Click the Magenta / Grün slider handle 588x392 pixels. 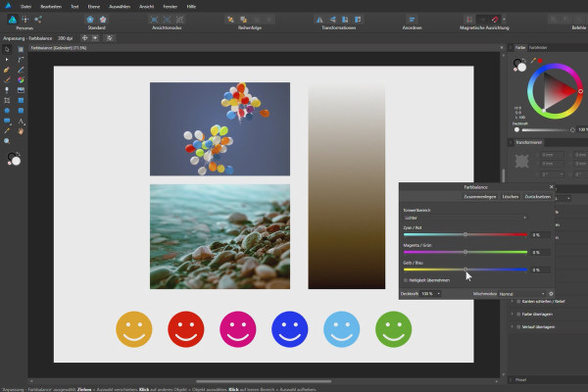point(465,252)
